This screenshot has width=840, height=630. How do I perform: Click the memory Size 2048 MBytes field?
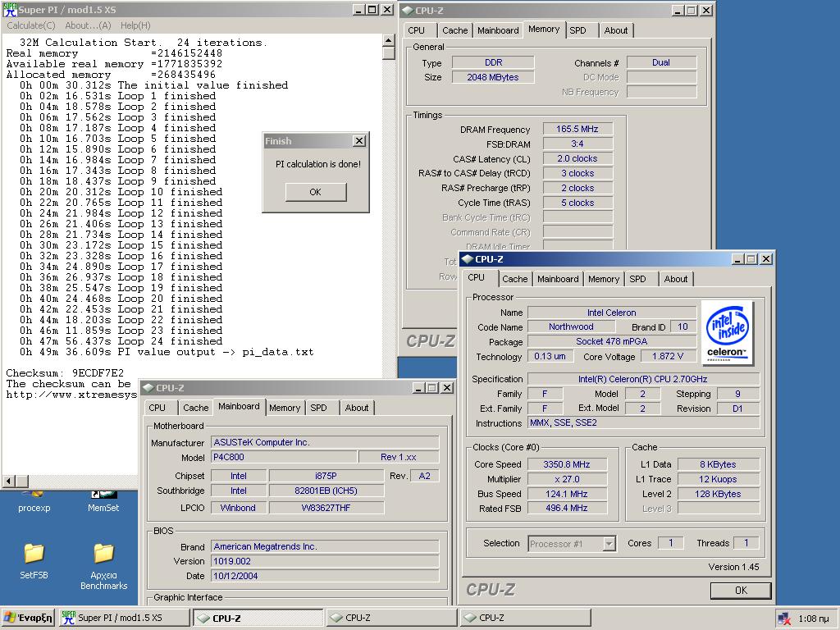click(493, 77)
